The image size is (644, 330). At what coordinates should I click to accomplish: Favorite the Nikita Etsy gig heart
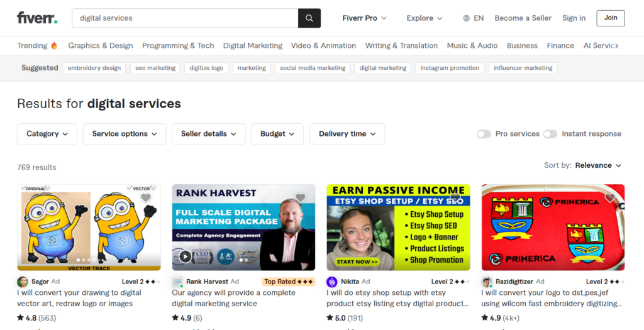coord(455,198)
